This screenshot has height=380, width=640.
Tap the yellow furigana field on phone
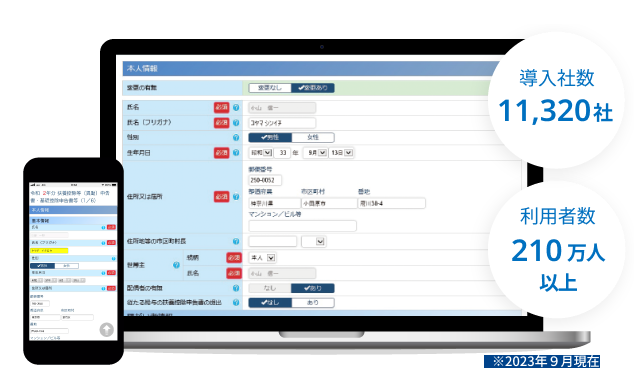(x=49, y=251)
